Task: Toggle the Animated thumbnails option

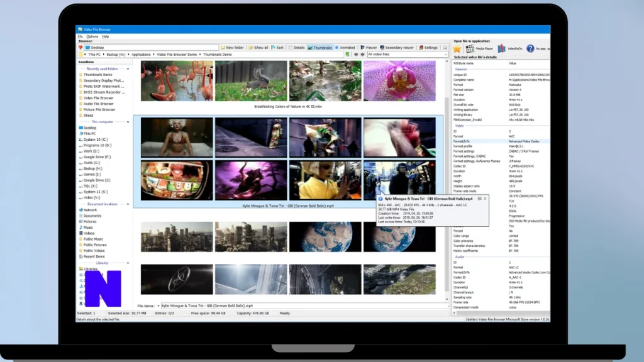Action: 345,48
